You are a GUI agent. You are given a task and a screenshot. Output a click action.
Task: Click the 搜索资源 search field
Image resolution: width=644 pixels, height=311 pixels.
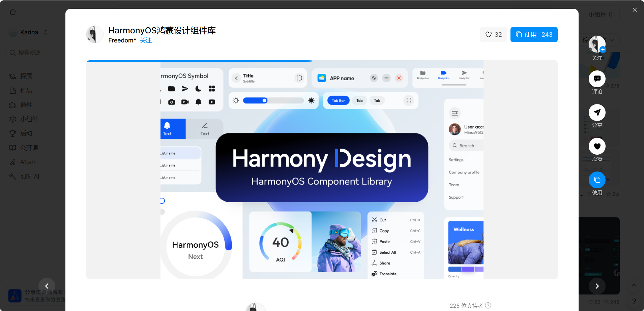coord(35,53)
